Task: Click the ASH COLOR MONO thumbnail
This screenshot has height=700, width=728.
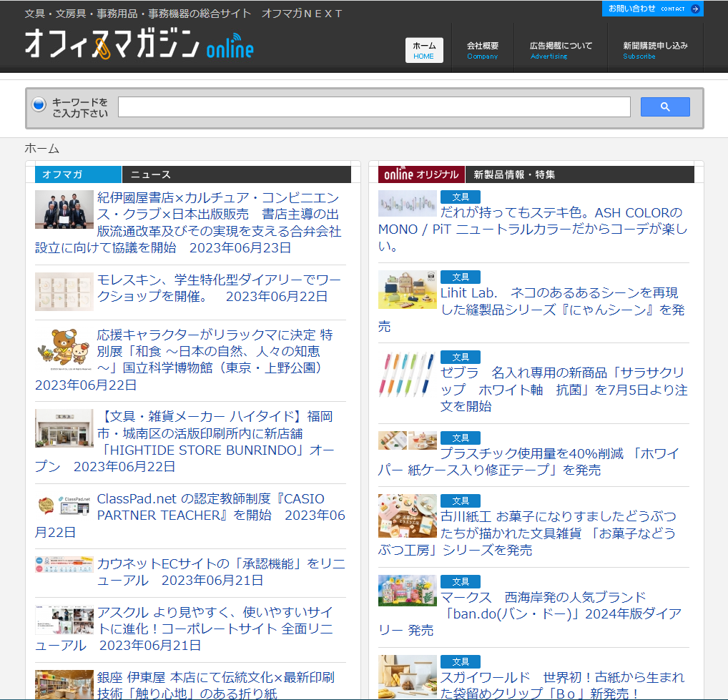Action: tap(407, 203)
